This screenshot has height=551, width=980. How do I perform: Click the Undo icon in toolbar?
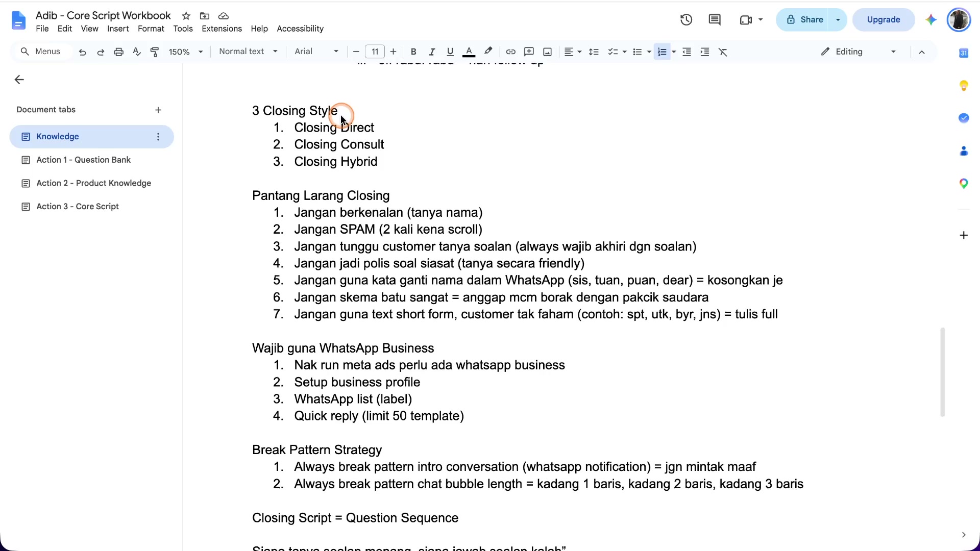pyautogui.click(x=82, y=52)
